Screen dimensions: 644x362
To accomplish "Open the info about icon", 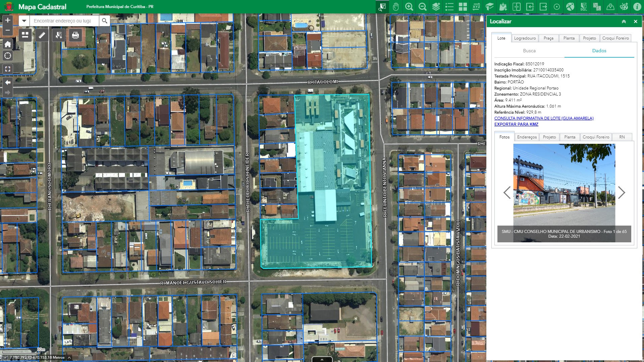I will (x=637, y=7).
